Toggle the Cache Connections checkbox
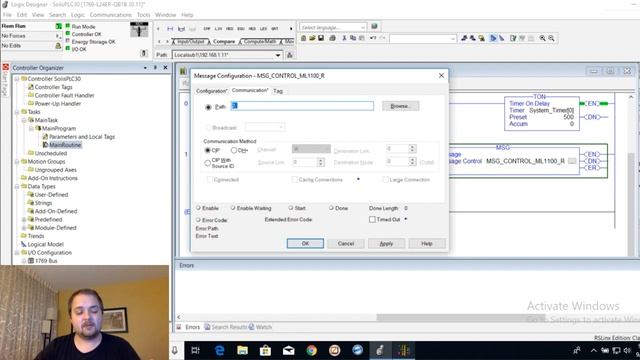Viewport: 640px width, 360px height. click(295, 180)
